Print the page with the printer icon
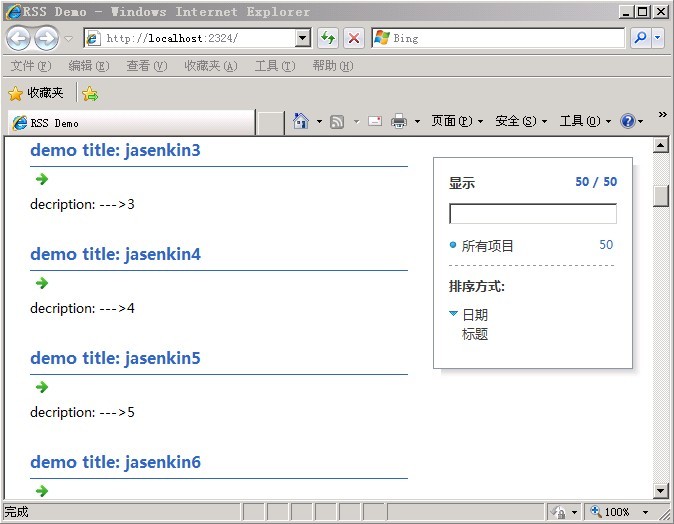Screen dimensions: 674x524 (x=399, y=121)
